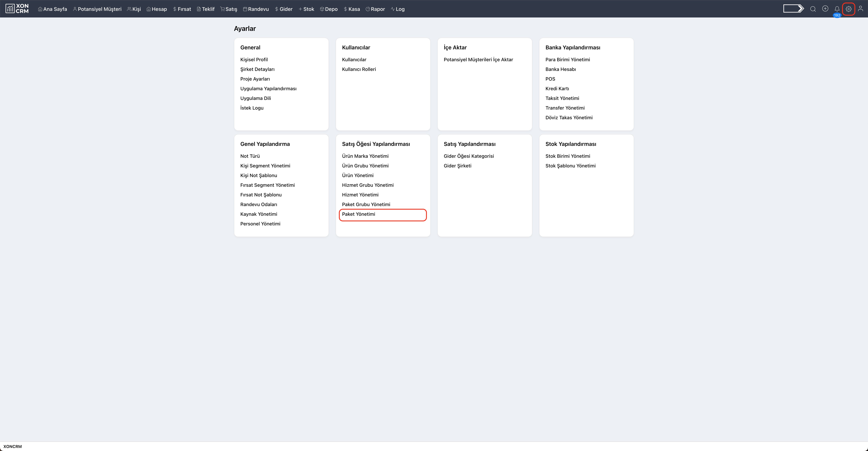The width and height of the screenshot is (868, 451).
Task: Open the Rapor menu item
Action: pyautogui.click(x=375, y=9)
